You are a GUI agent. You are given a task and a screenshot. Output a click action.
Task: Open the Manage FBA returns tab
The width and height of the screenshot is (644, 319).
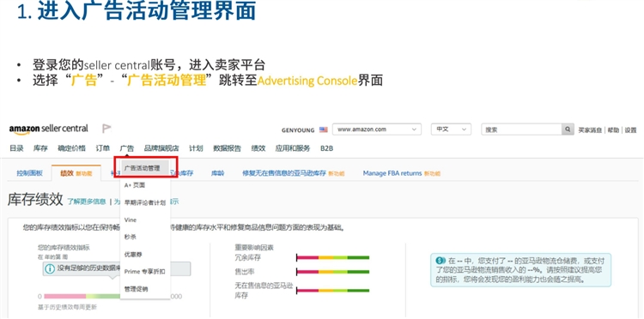click(402, 173)
